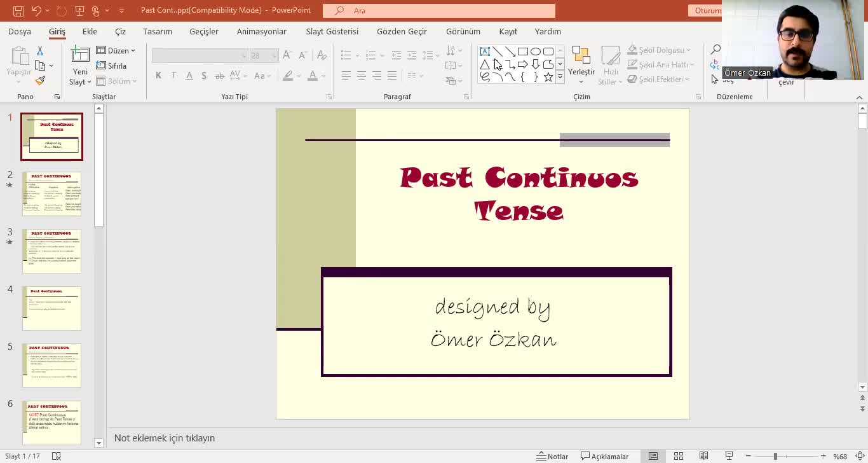The width and height of the screenshot is (868, 463).
Task: Toggle underline A formatting
Action: point(189,76)
